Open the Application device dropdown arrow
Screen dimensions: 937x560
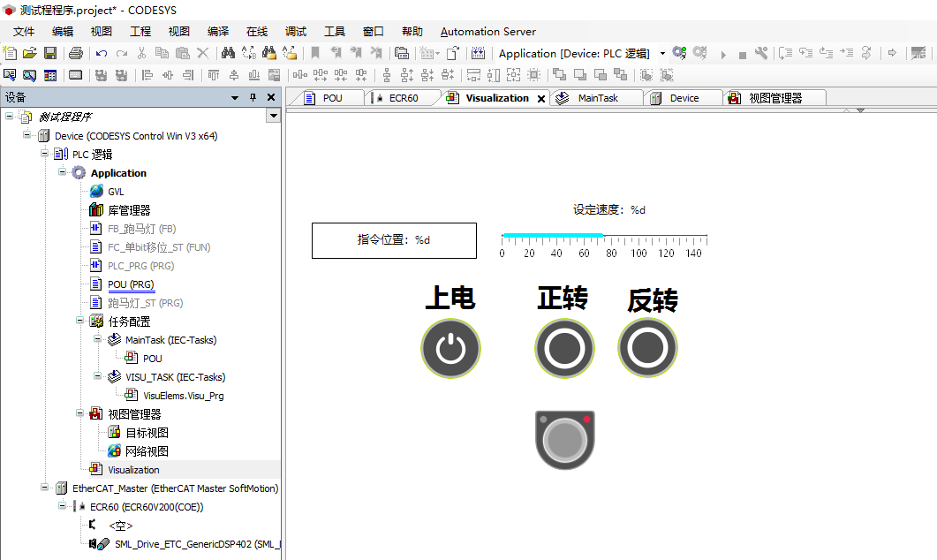point(662,54)
